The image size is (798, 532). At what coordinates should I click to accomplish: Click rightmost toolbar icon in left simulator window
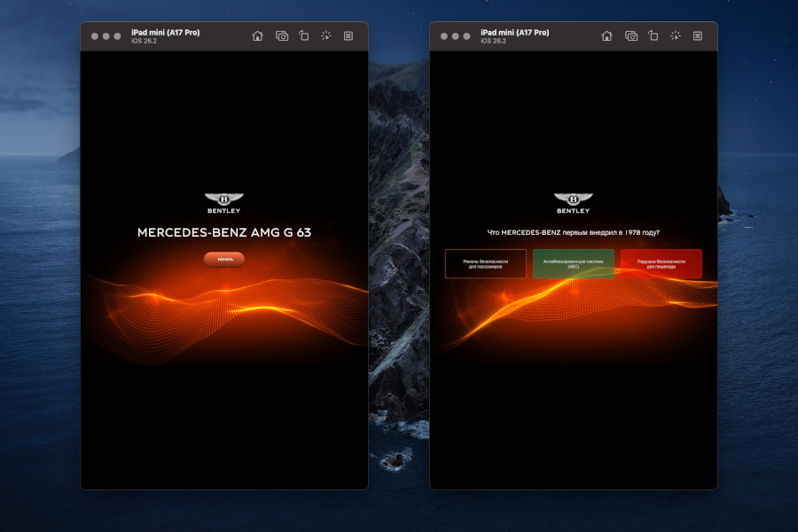tap(348, 35)
